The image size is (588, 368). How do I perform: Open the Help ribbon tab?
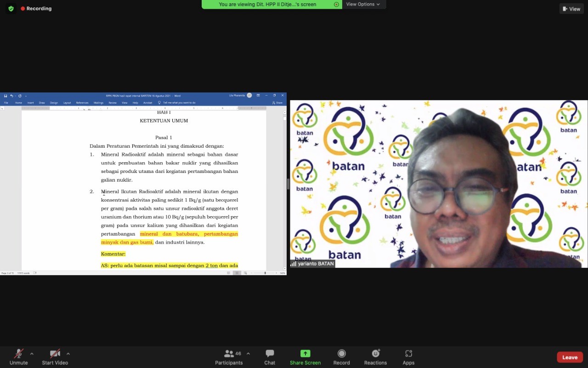(135, 103)
